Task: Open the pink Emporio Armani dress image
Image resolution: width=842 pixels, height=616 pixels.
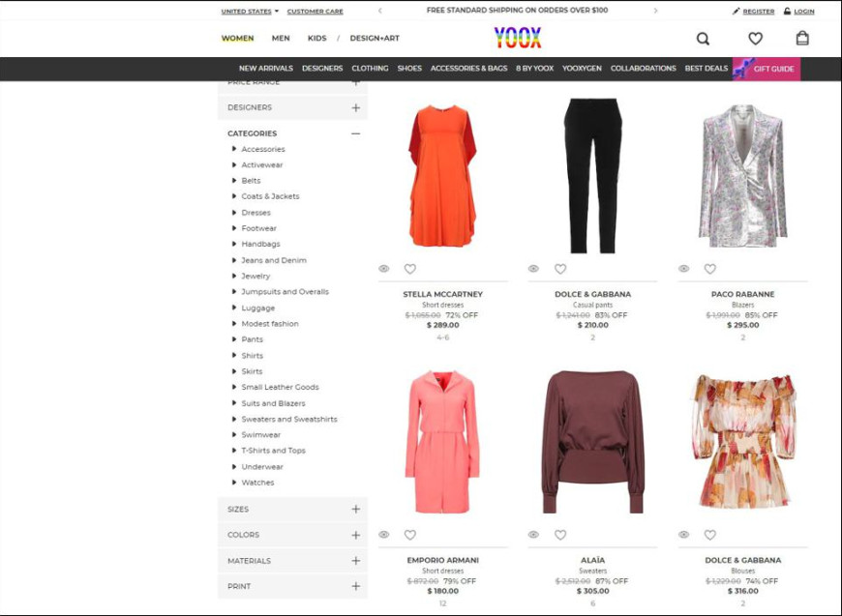Action: click(442, 442)
